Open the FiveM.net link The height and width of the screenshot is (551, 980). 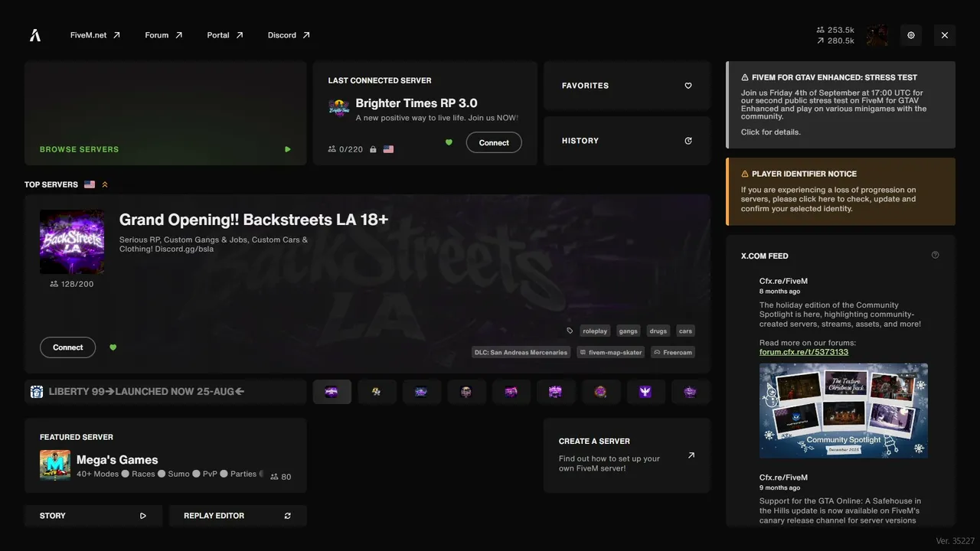coord(95,35)
